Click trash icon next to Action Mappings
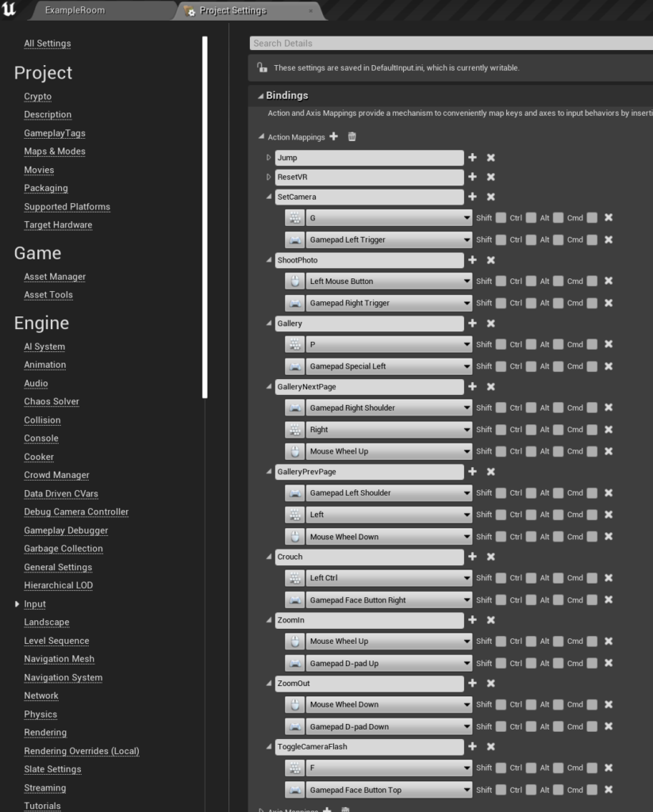The image size is (653, 812). [351, 136]
